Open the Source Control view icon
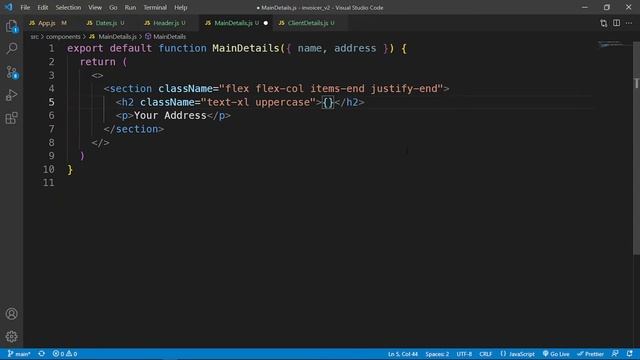The width and height of the screenshot is (640, 360). [11, 72]
